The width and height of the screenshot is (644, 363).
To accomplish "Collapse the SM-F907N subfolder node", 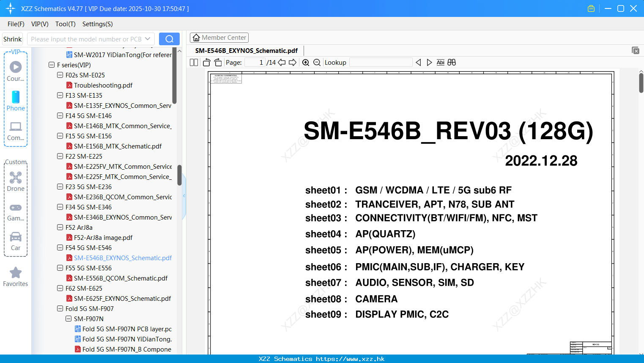I will coord(69,319).
